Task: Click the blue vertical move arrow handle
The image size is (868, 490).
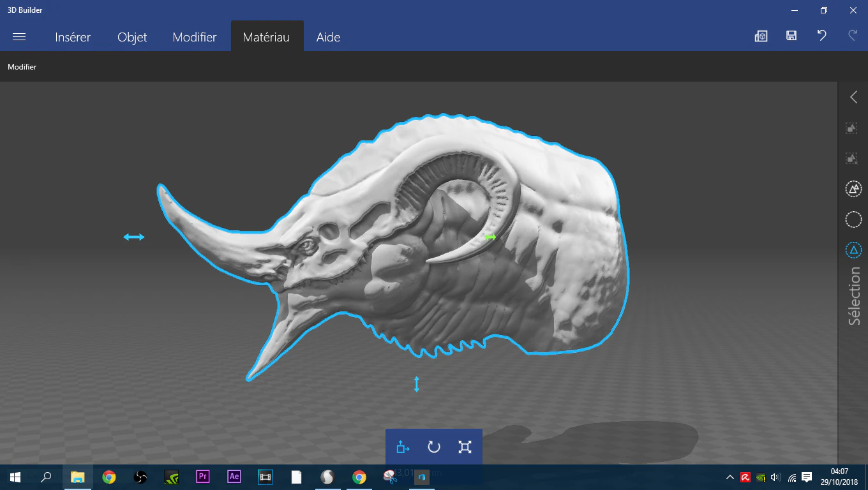Action: 417,384
